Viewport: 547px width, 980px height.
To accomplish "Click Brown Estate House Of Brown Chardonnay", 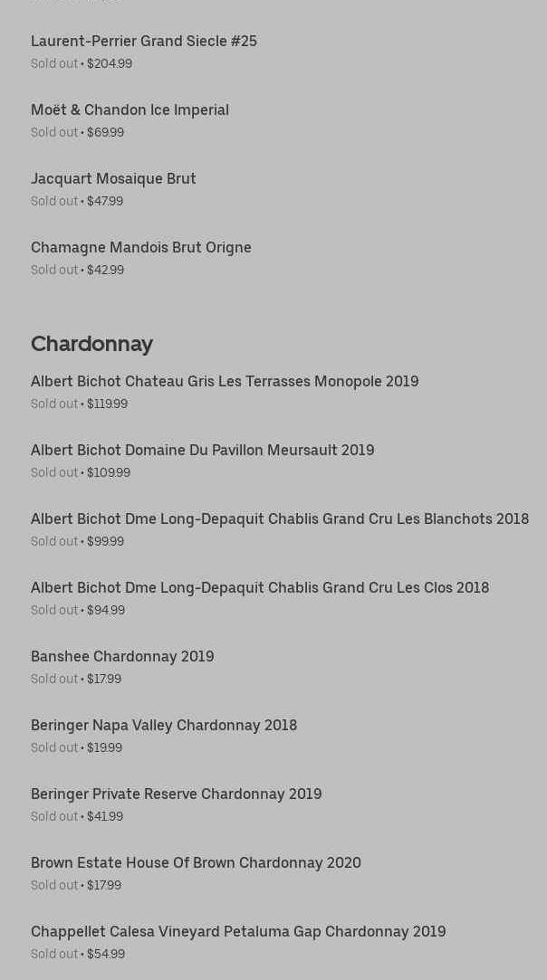I will tap(196, 862).
